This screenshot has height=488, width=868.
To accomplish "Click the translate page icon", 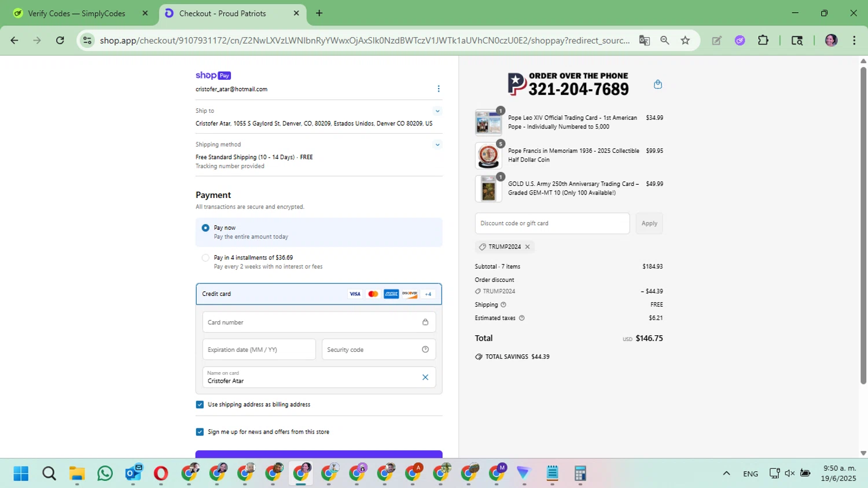I will (644, 41).
